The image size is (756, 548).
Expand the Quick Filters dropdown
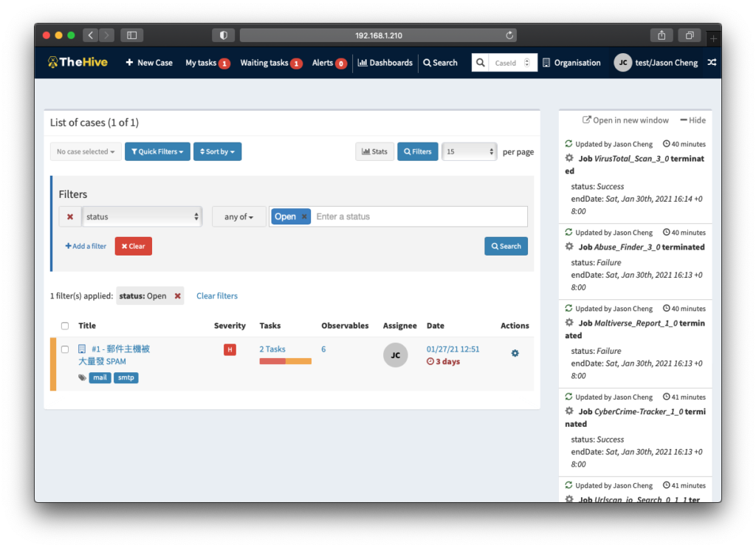coord(157,151)
